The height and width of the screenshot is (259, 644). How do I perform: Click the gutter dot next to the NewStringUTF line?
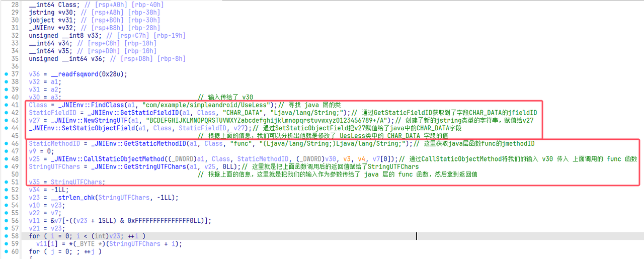[x=6, y=120]
